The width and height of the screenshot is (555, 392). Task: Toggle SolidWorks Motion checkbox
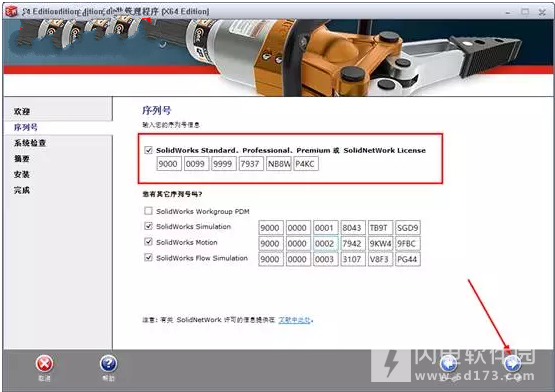pyautogui.click(x=148, y=242)
